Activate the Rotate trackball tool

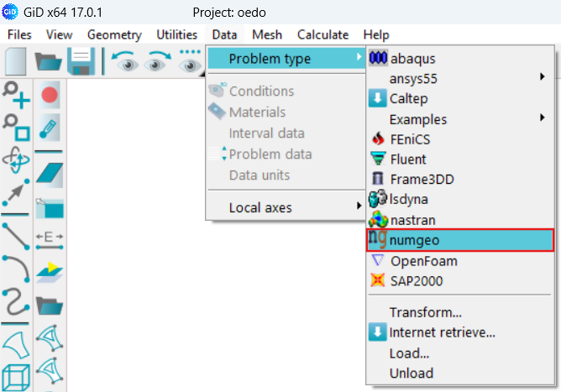(x=16, y=159)
